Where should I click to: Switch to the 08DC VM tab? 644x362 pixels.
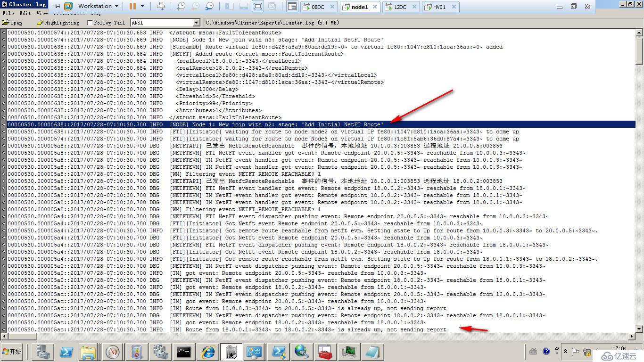click(319, 7)
